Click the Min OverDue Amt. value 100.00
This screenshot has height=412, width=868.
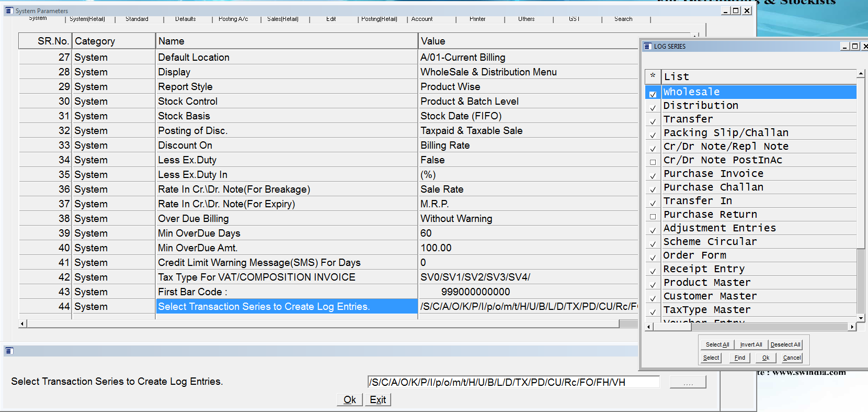(436, 248)
